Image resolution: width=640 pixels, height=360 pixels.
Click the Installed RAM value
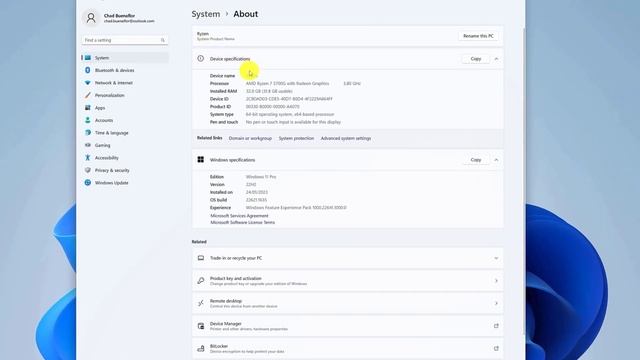click(269, 91)
